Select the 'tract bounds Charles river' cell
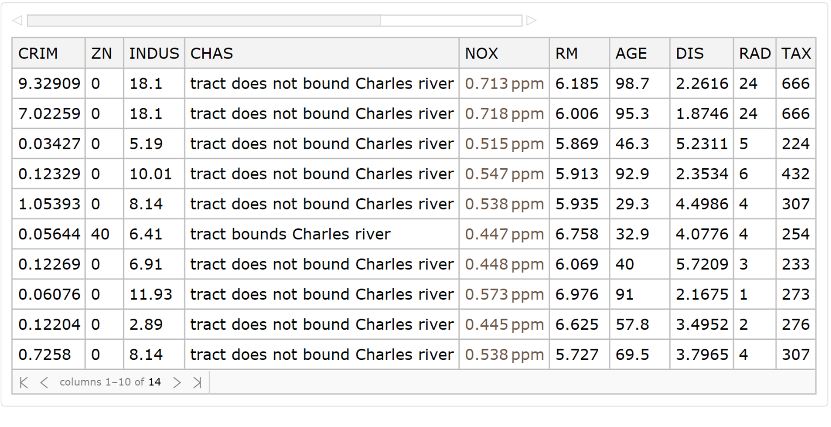This screenshot has width=831, height=427. coord(290,234)
